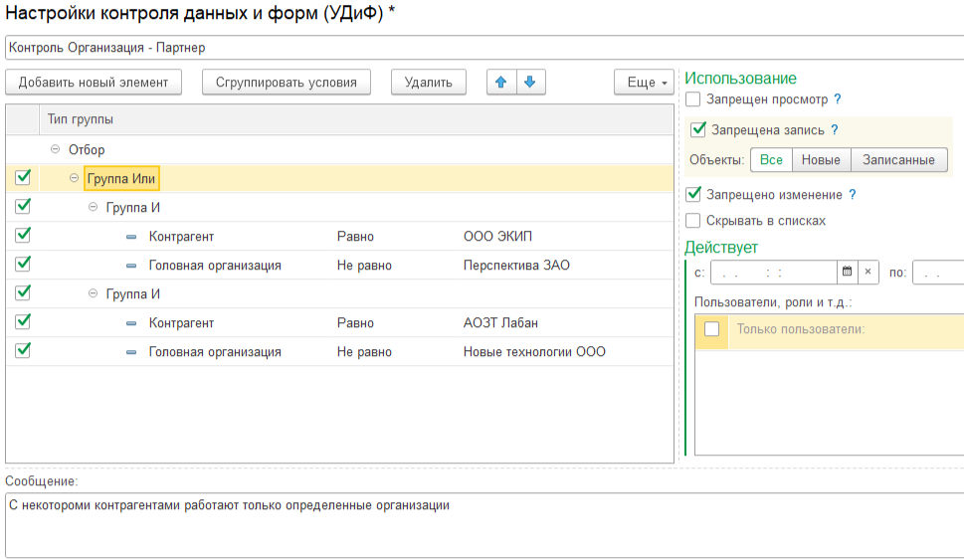Click the Сгруппировать условия button

pyautogui.click(x=287, y=83)
